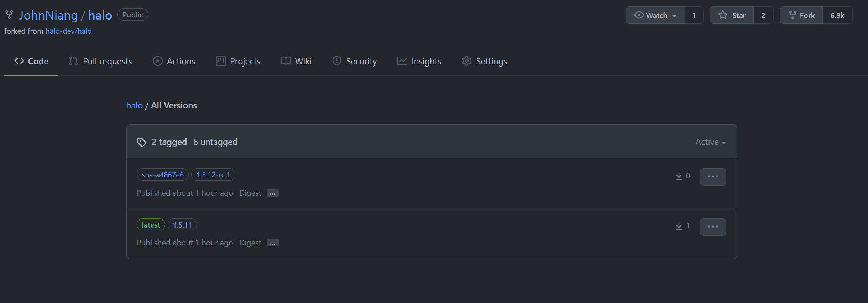Open the Watch dropdown
The height and width of the screenshot is (303, 868).
(655, 15)
